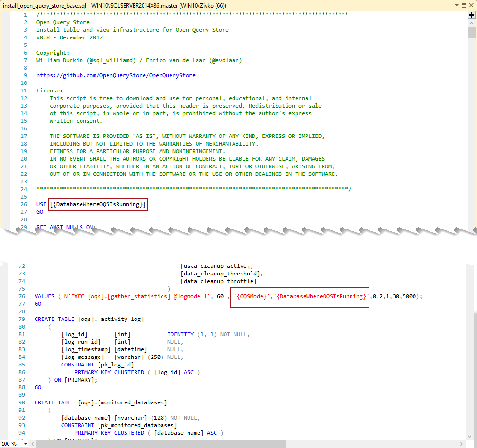This screenshot has width=477, height=448.
Task: Click the vertical scrollbar up arrow
Action: click(x=471, y=23)
